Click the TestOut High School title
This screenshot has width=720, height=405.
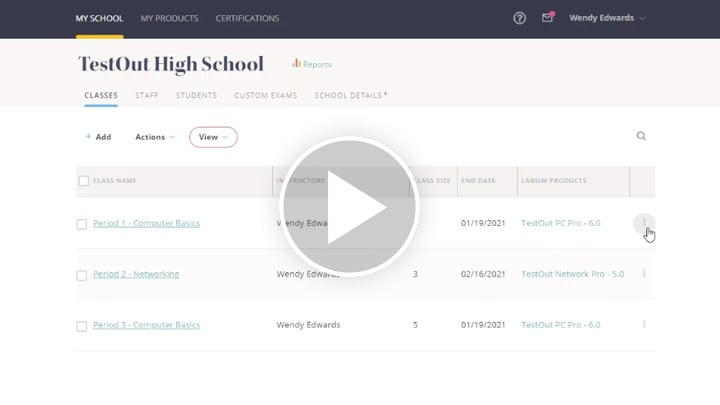point(171,64)
